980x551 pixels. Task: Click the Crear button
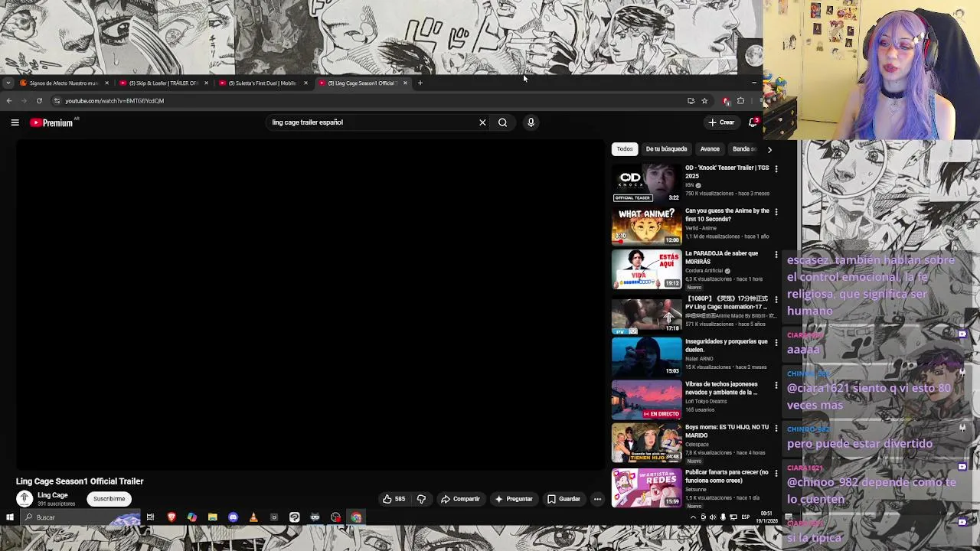pos(721,122)
